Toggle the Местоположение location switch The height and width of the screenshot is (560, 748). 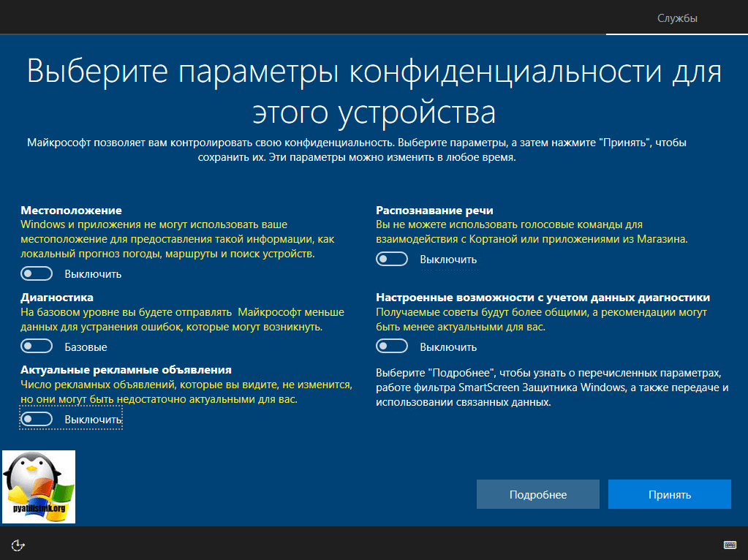pyautogui.click(x=37, y=274)
